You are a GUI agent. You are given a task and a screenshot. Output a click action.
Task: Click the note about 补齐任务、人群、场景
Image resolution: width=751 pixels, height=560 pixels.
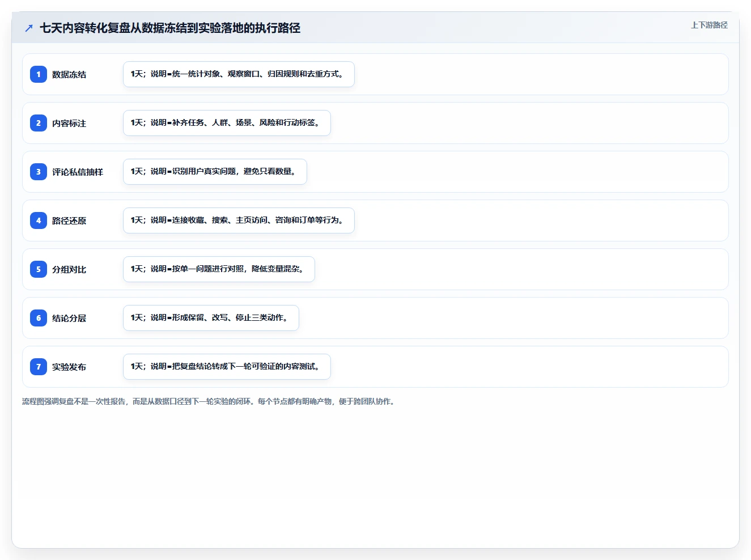click(227, 123)
